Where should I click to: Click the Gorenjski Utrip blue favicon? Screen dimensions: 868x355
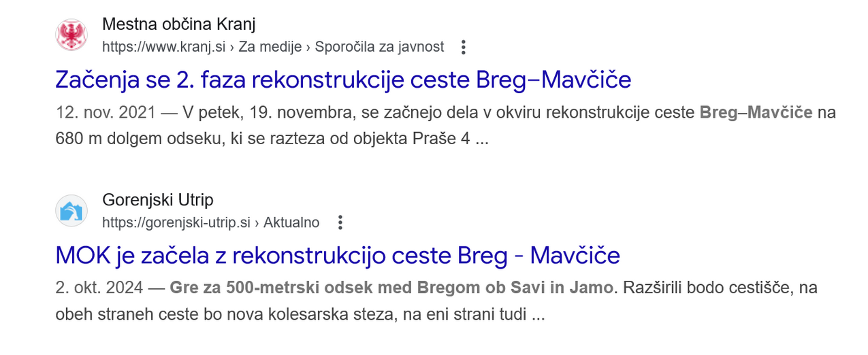click(71, 211)
